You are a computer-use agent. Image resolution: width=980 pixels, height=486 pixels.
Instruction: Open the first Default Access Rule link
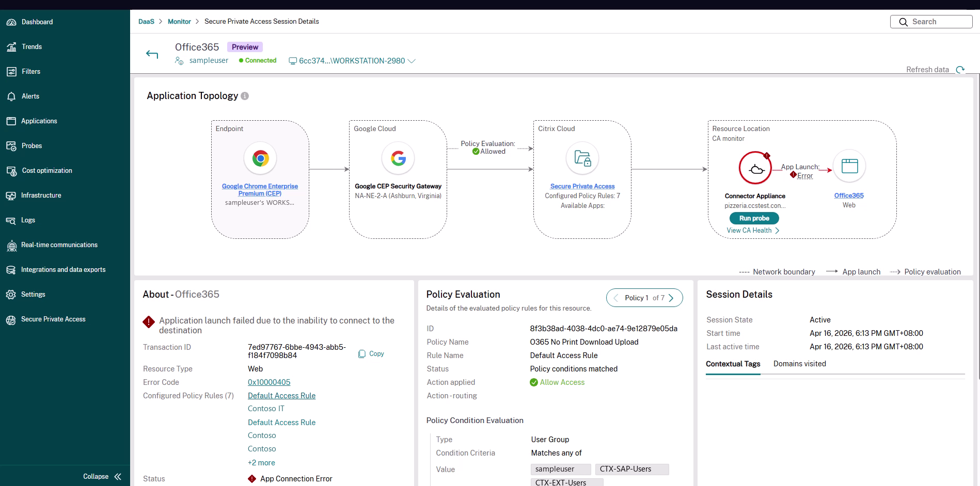281,396
